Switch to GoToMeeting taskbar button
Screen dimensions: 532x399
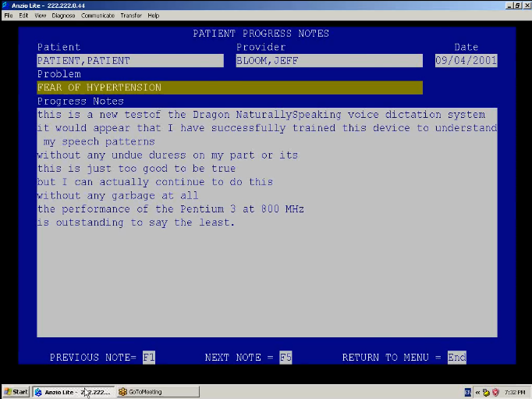pos(158,392)
